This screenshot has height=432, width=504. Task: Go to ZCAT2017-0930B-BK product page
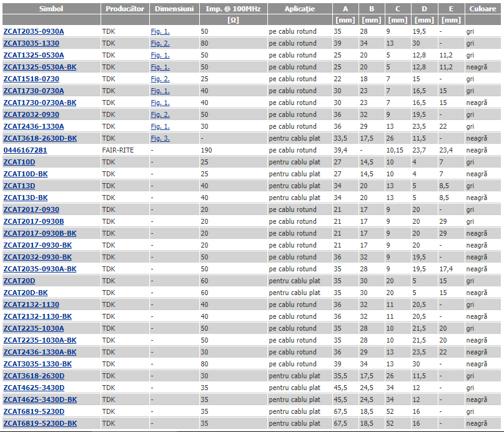[39, 233]
